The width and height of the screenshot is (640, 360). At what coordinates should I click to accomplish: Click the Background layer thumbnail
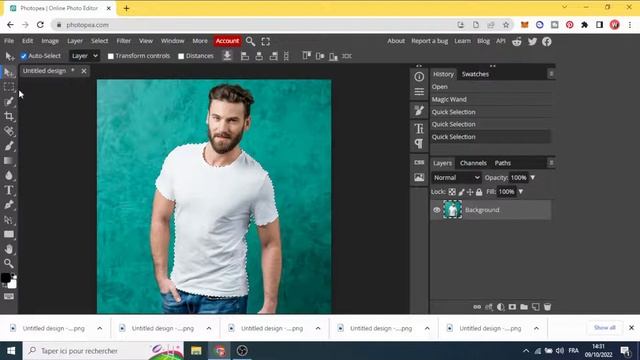[x=453, y=210]
